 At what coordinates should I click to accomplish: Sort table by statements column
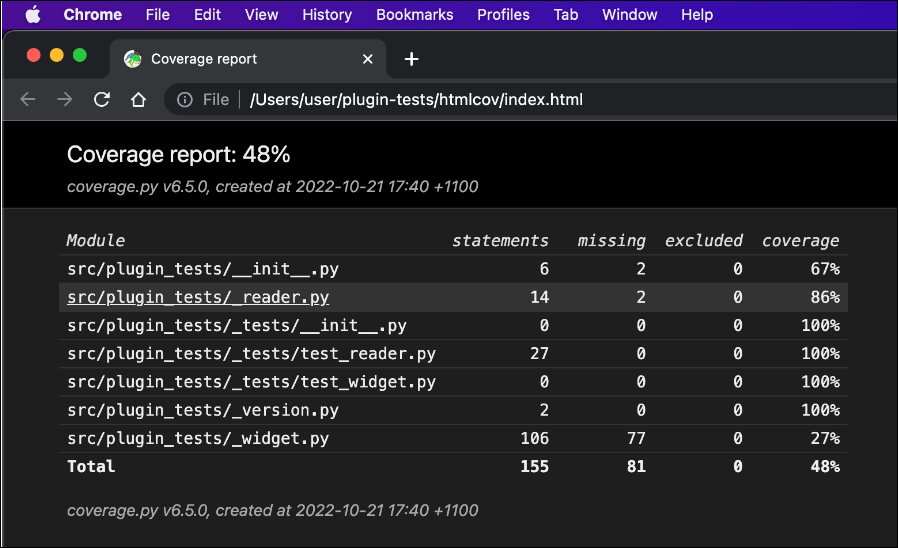click(x=500, y=241)
